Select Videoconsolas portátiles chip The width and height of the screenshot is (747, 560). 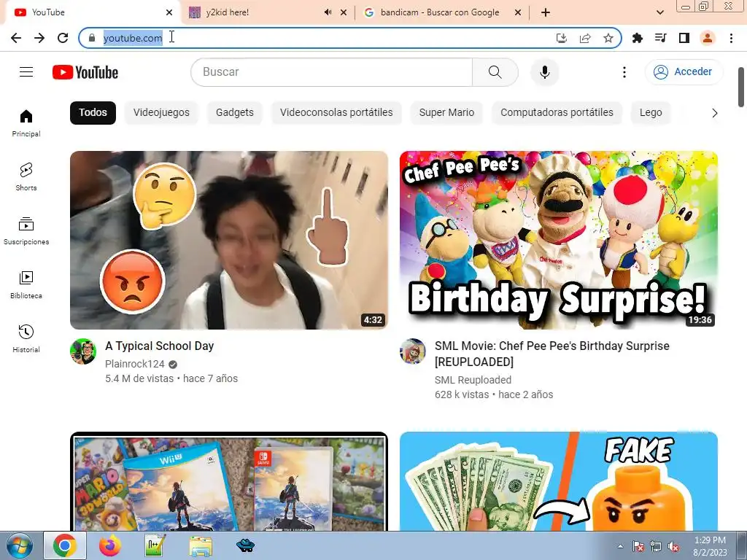[x=336, y=113]
